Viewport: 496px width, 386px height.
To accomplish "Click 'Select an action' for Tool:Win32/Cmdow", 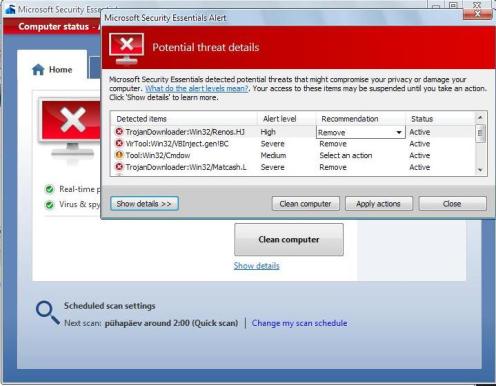I will (x=346, y=155).
